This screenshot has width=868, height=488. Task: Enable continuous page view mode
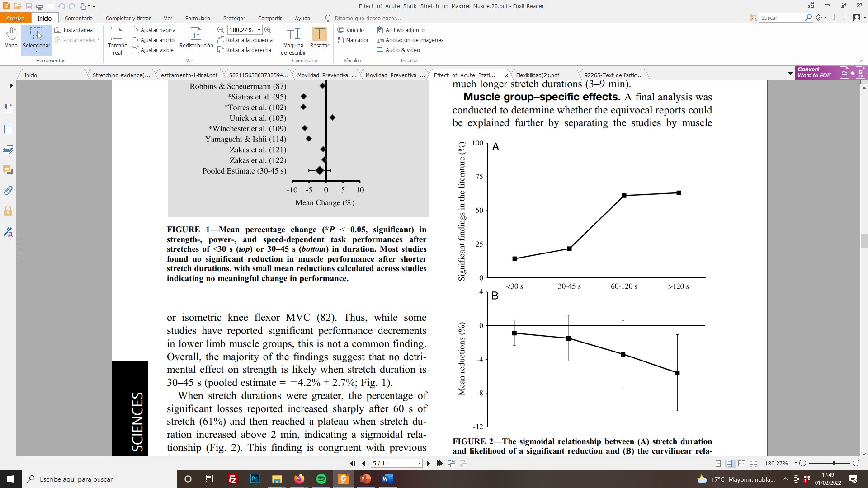click(729, 463)
